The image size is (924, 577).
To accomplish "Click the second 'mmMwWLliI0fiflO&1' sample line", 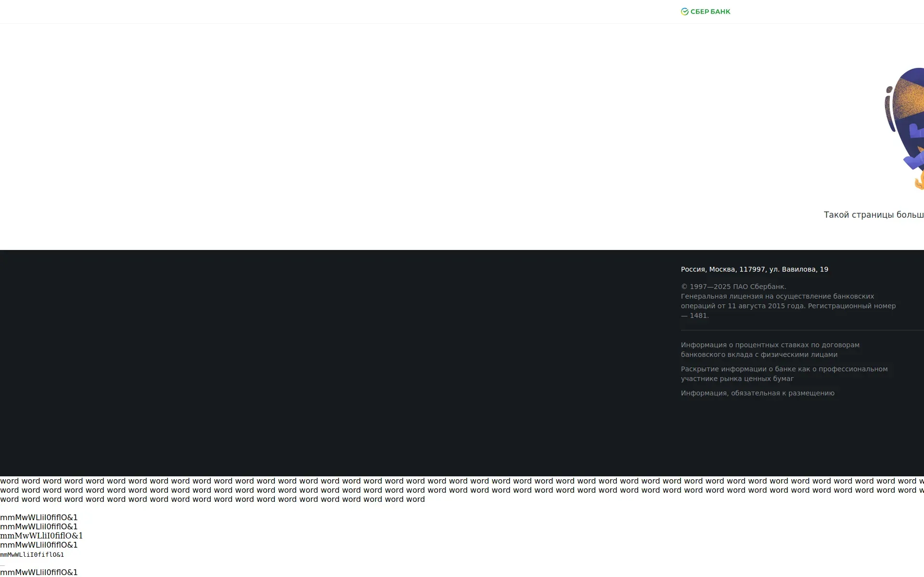I will point(38,526).
